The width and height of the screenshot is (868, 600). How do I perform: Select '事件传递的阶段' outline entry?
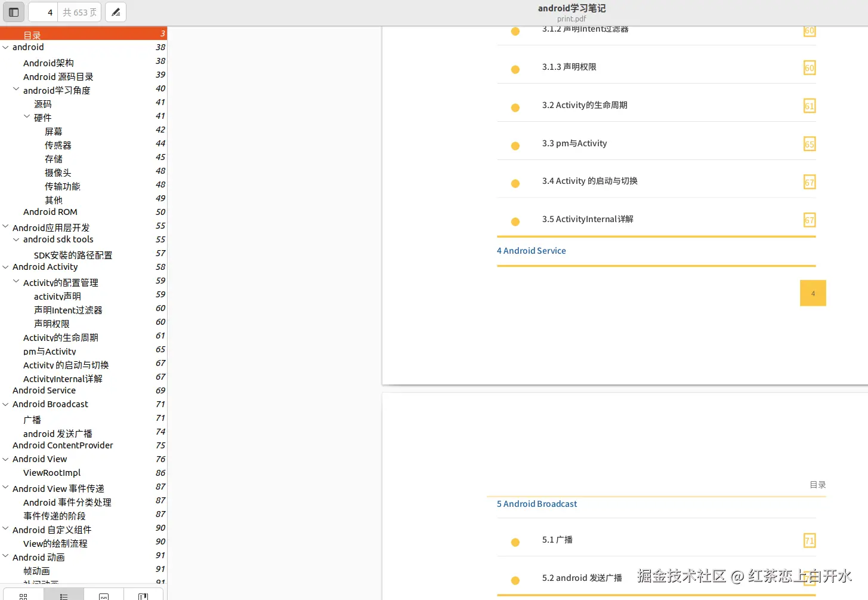tap(54, 516)
